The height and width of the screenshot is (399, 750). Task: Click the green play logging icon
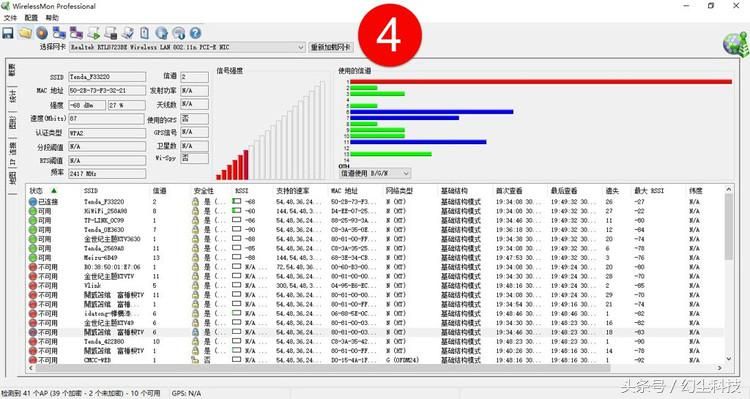point(94,33)
